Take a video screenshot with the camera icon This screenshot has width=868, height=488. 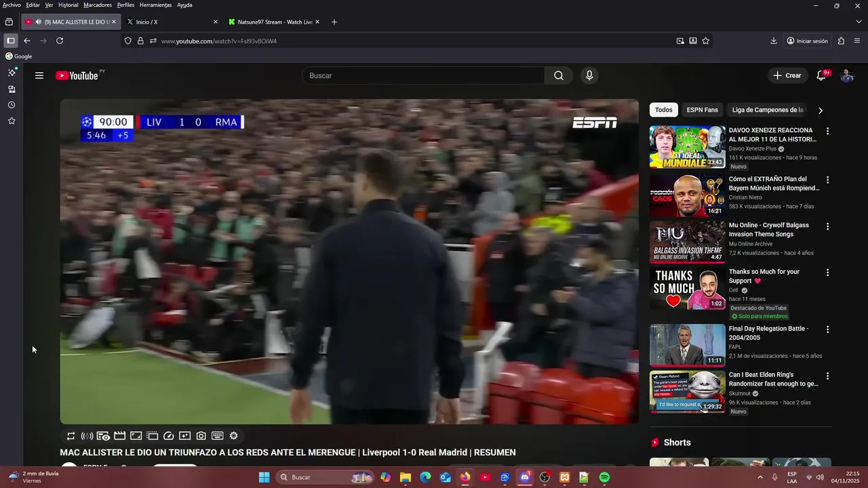click(x=201, y=436)
